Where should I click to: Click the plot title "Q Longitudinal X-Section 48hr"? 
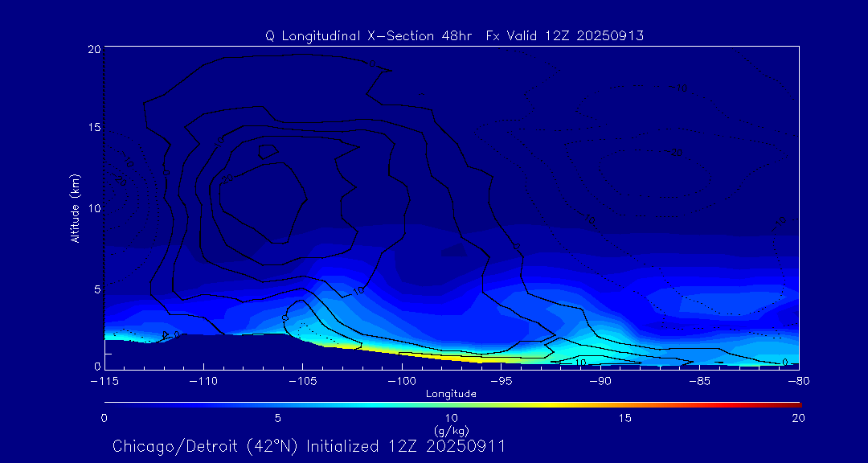(371, 36)
